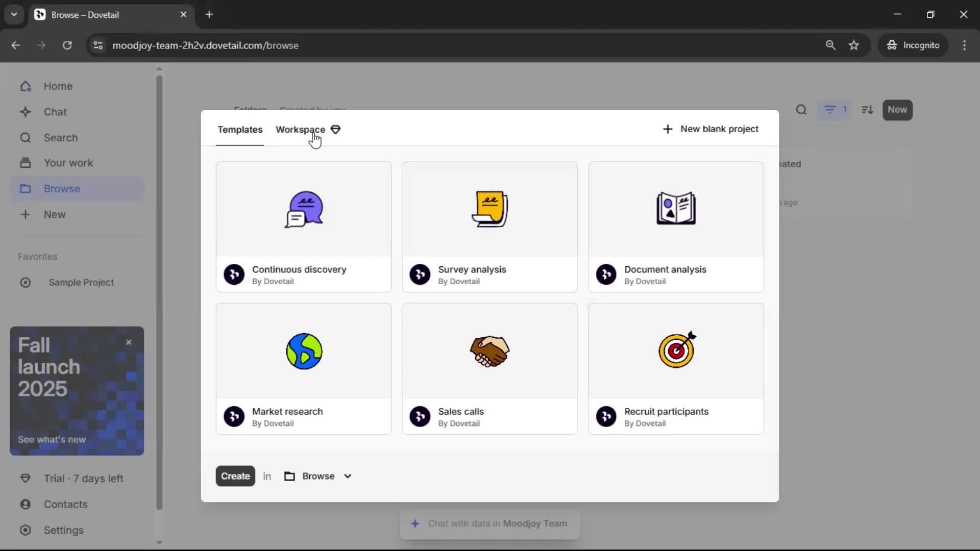Open Settings gear in sidebar

point(26,530)
